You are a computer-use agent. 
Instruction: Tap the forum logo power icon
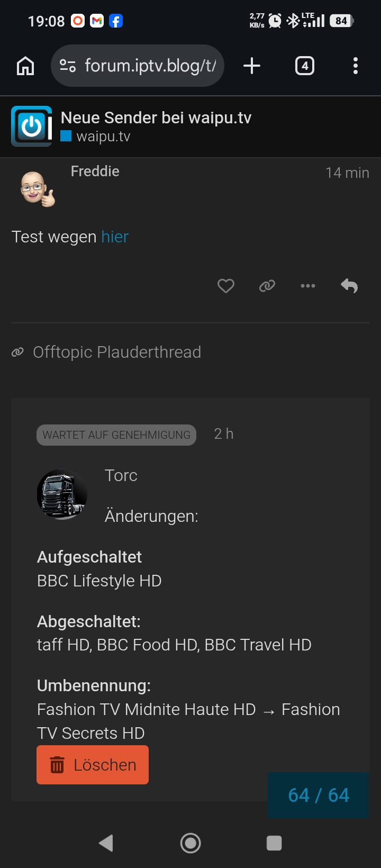coord(32,126)
